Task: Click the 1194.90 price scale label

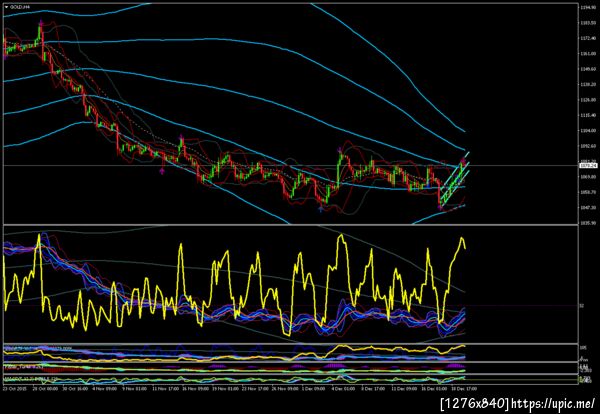Action: pyautogui.click(x=586, y=7)
